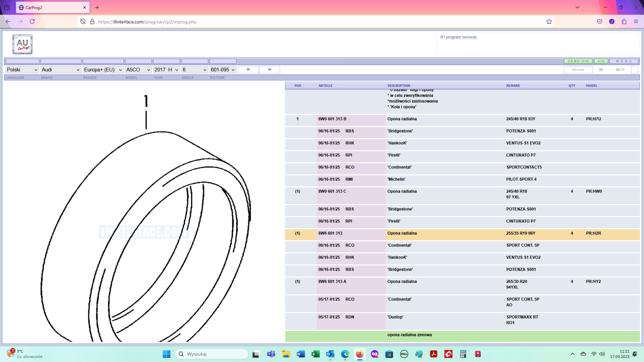
Task: Go to previous picture with « arrow
Action: coord(248,70)
